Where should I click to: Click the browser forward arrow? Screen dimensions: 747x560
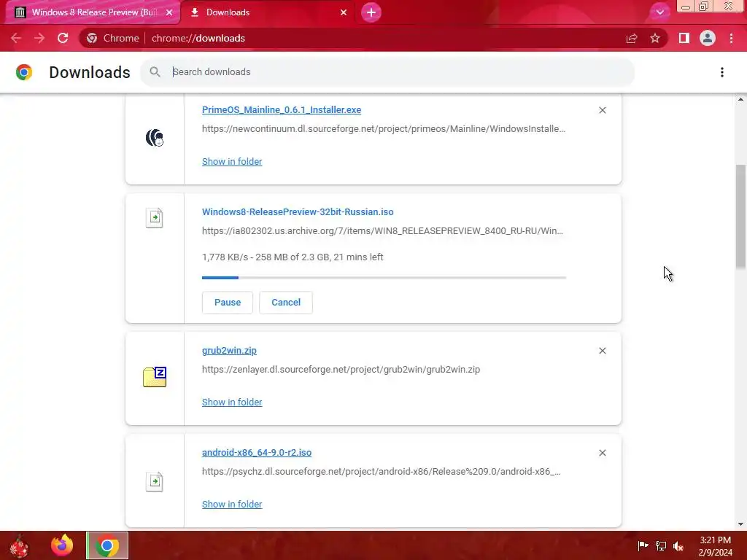coord(39,38)
